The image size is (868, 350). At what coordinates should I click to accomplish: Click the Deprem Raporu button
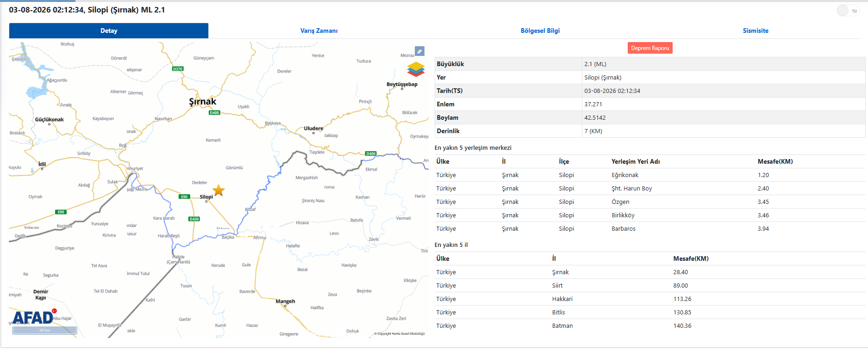(650, 48)
